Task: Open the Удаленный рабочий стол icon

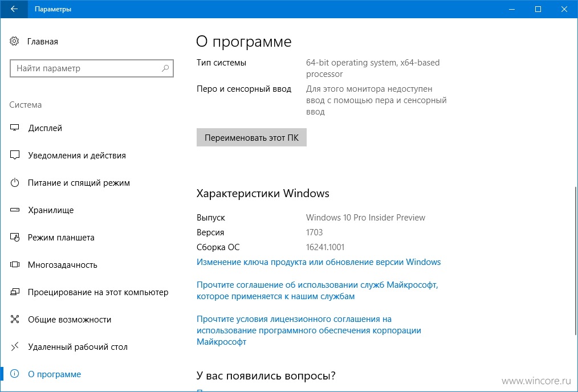Action: pos(15,346)
